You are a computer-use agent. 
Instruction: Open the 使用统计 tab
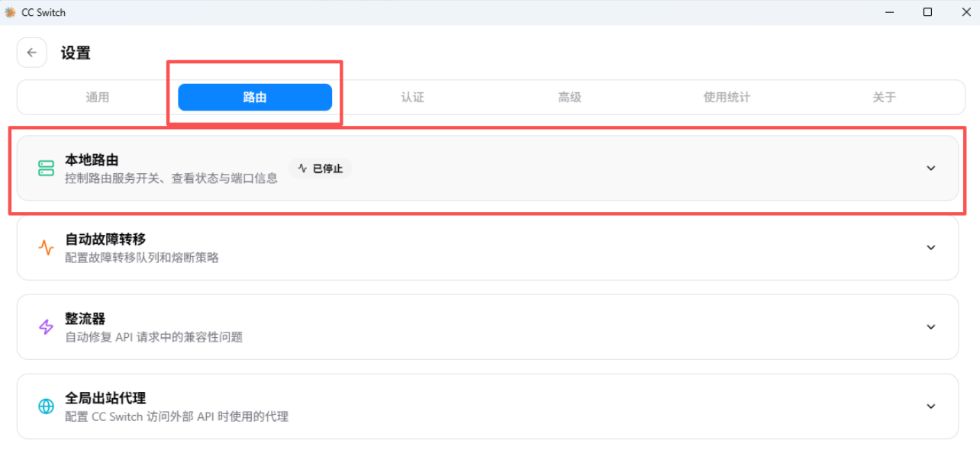727,97
